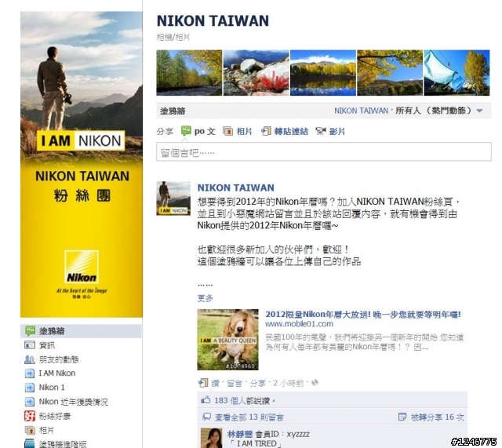The width and height of the screenshot is (502, 448).
Task: Expand 查看全部 13 則留言 comments
Action: click(x=249, y=417)
